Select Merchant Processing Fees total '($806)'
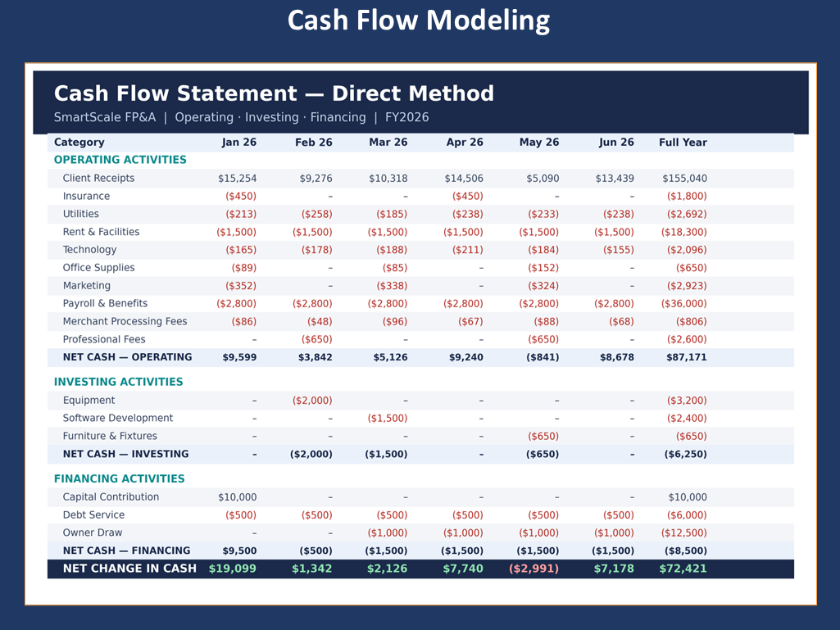 pos(691,321)
